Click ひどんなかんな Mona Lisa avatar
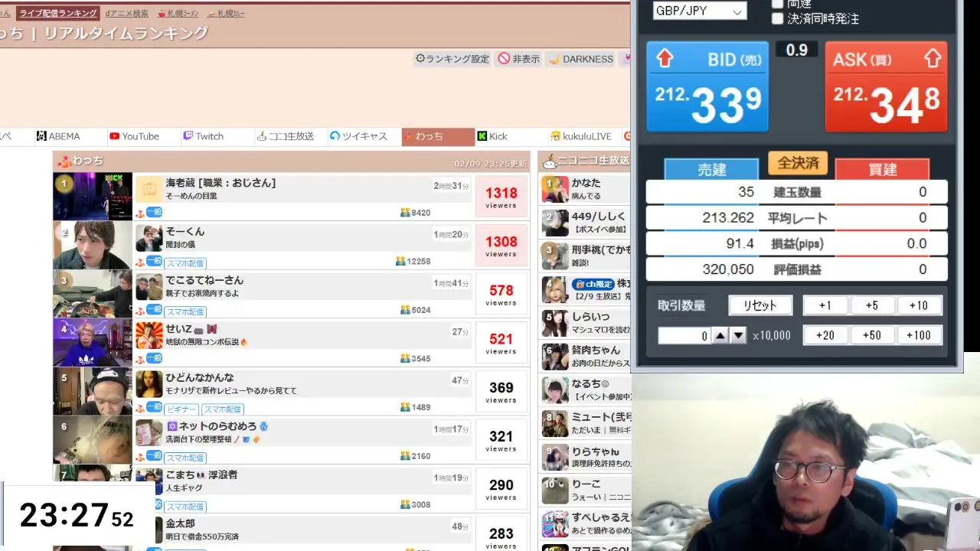The width and height of the screenshot is (980, 551). [x=149, y=384]
